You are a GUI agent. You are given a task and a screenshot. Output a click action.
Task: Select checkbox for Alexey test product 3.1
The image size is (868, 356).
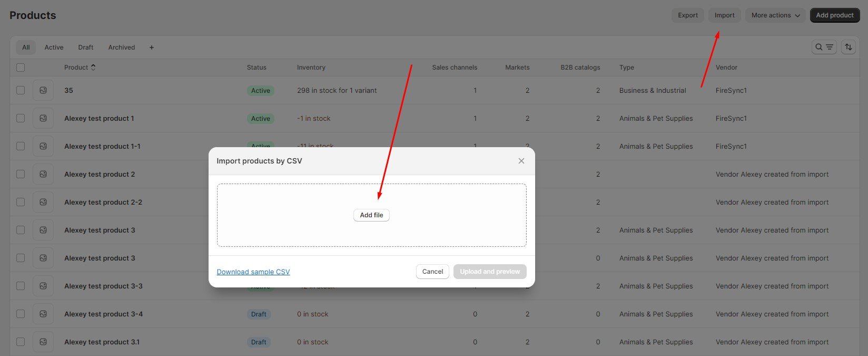[x=21, y=342]
